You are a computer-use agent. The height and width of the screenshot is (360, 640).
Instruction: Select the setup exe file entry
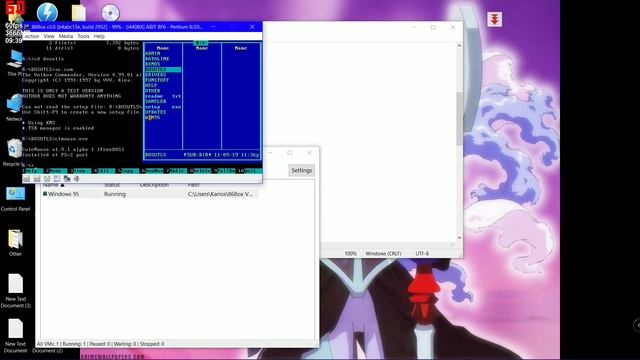pyautogui.click(x=163, y=107)
